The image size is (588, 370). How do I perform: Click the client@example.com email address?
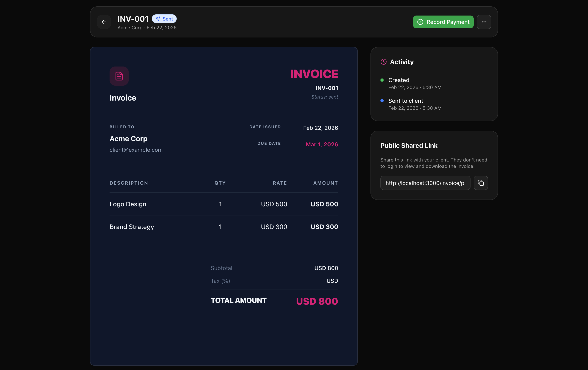point(136,150)
